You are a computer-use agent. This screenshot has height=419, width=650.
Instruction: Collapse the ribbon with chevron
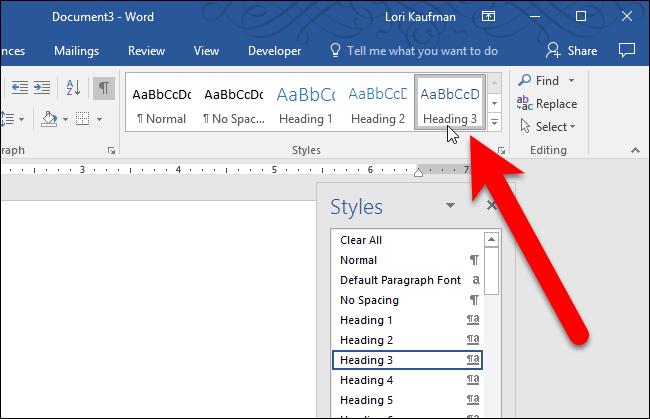635,150
